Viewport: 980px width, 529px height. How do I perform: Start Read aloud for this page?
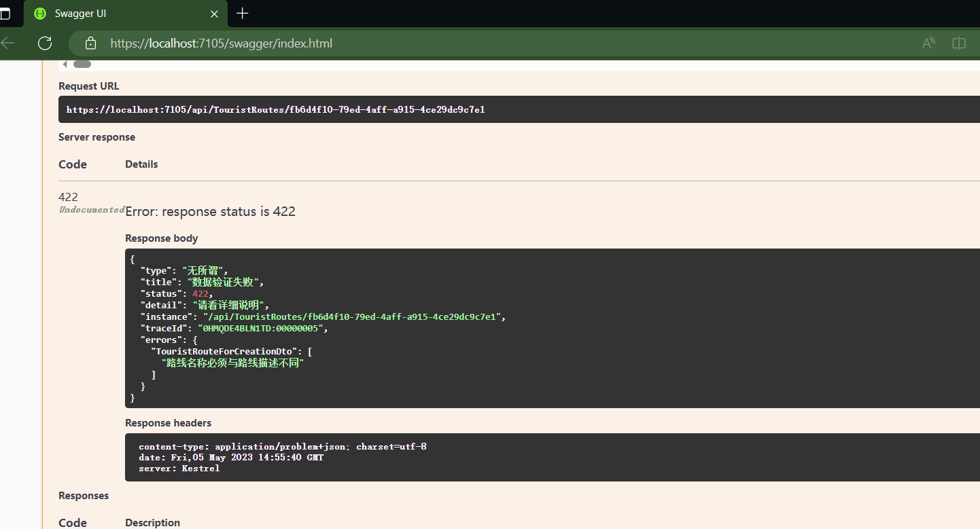(928, 43)
